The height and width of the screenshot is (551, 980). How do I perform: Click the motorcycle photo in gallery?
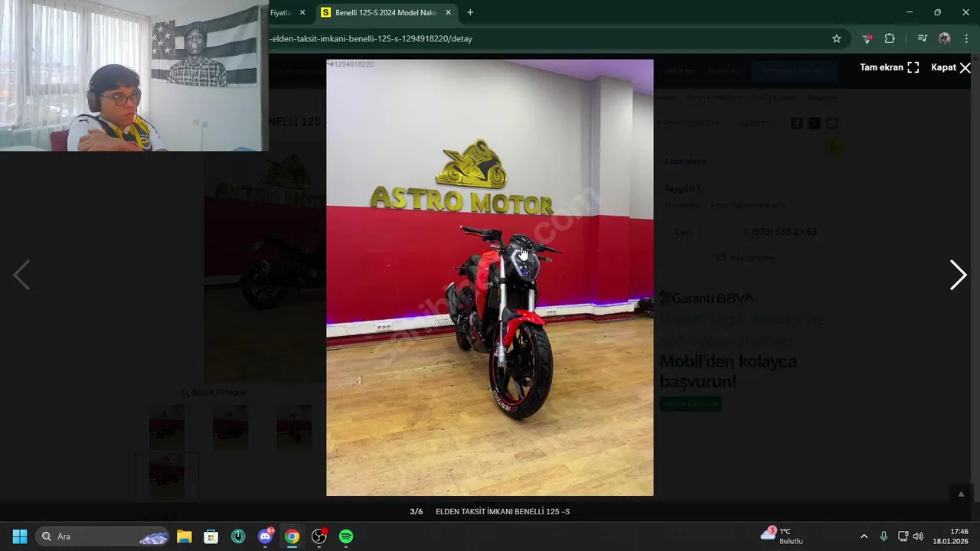(x=490, y=278)
